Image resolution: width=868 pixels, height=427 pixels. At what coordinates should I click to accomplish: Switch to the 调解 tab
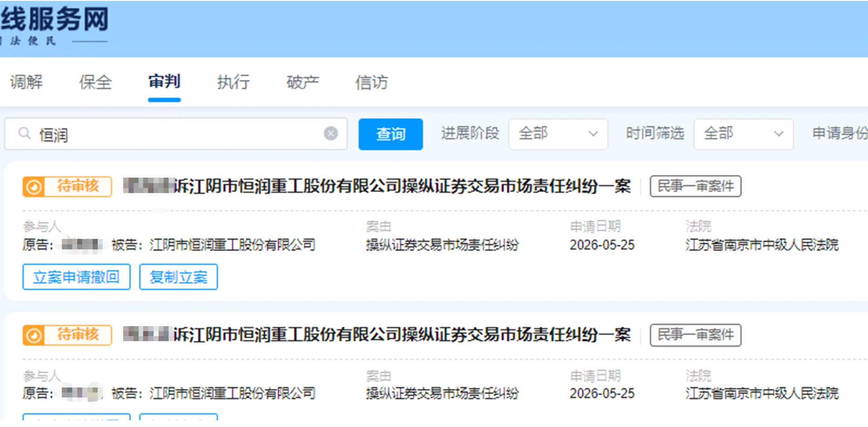26,82
